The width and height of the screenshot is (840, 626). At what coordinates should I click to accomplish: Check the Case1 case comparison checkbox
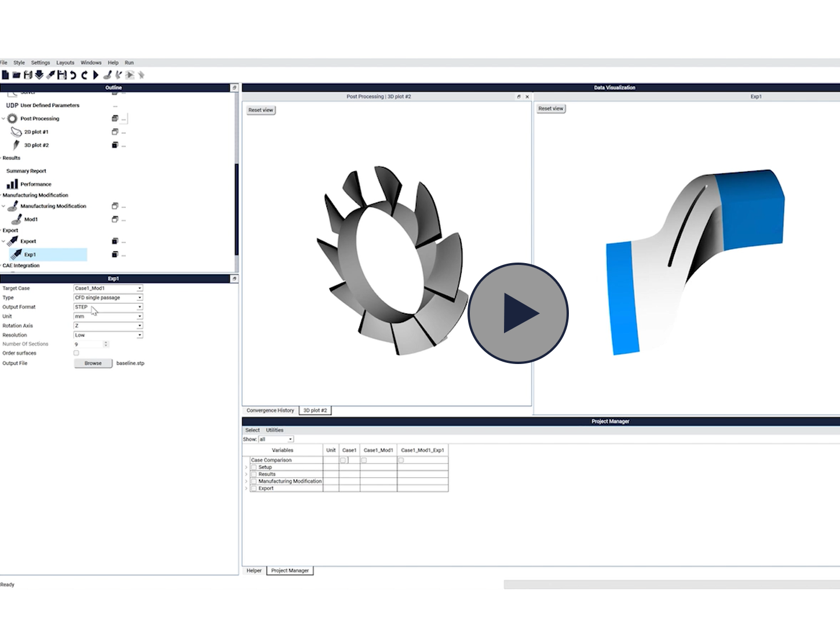click(343, 460)
